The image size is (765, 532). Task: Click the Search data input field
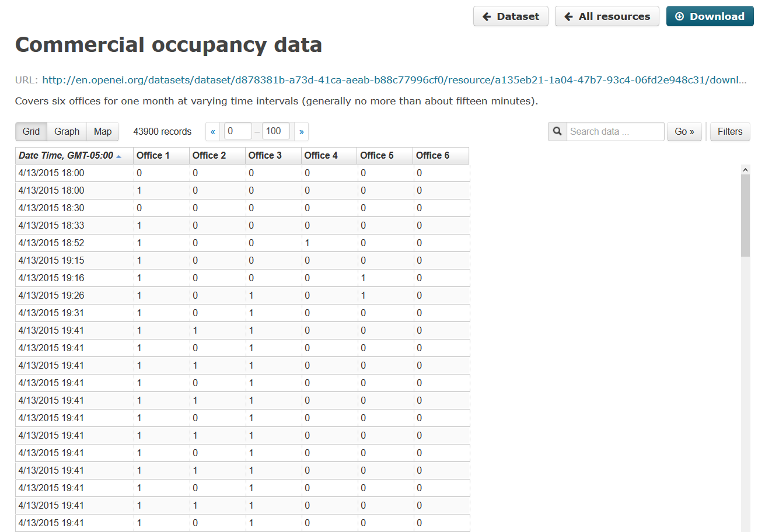(615, 132)
